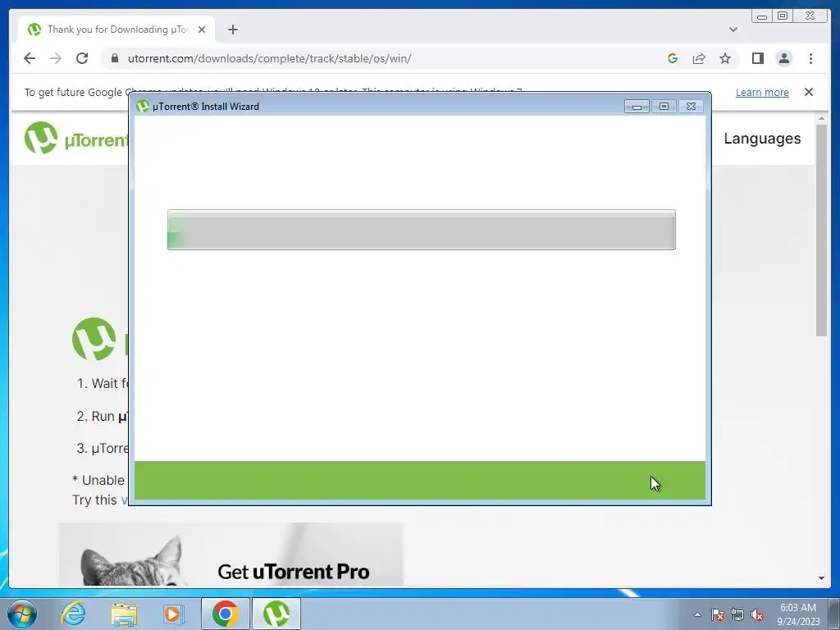This screenshot has height=630, width=840.
Task: Click the muted volume tray icon
Action: (x=757, y=614)
